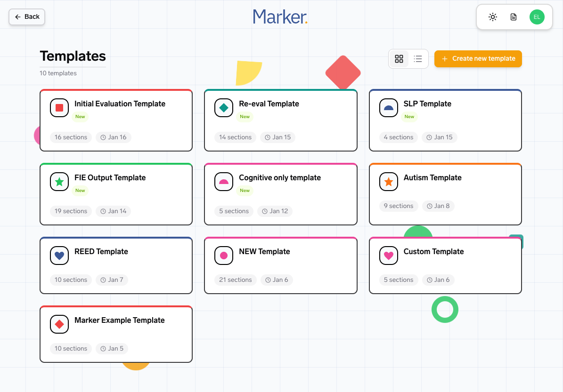
Task: Click the Marker logo at top
Action: point(280,17)
